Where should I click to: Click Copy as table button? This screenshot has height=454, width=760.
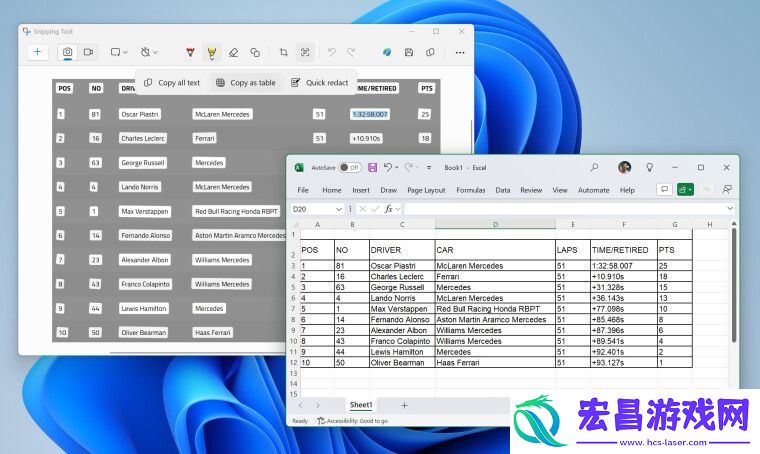coord(246,83)
